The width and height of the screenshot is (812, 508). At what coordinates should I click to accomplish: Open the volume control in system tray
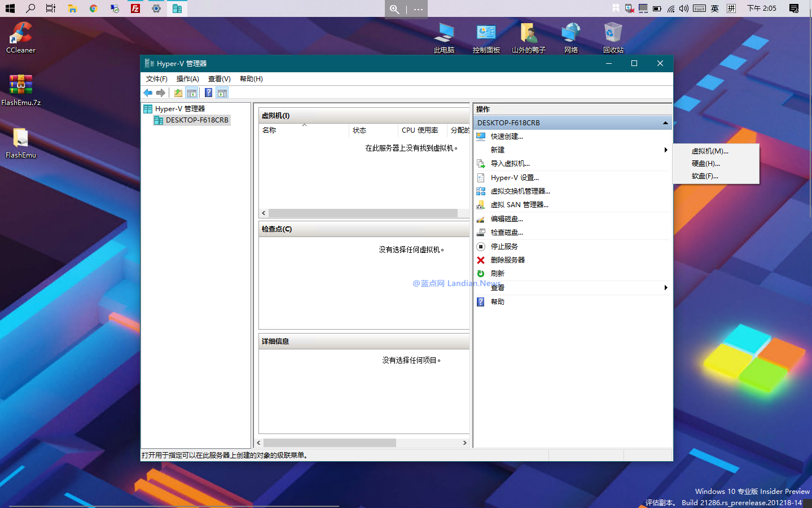click(684, 8)
